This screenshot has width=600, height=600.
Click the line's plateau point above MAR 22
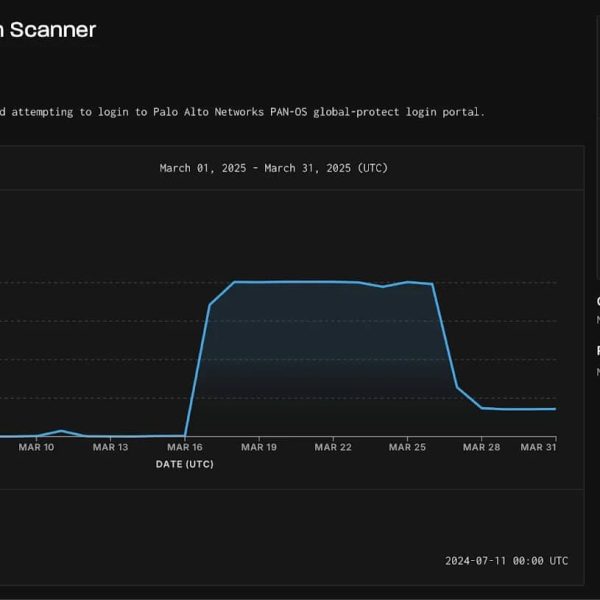click(333, 282)
